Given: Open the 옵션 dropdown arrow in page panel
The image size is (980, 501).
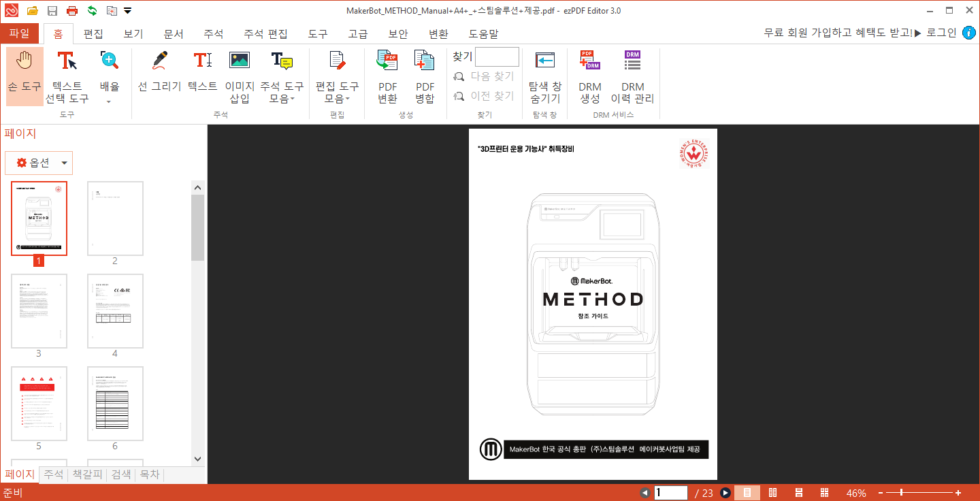Looking at the screenshot, I should [x=64, y=163].
